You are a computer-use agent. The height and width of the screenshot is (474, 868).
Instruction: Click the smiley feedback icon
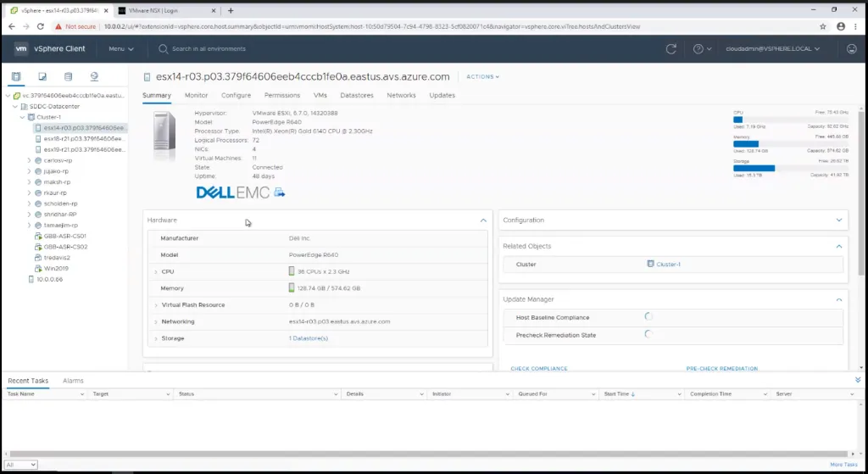[x=848, y=49]
